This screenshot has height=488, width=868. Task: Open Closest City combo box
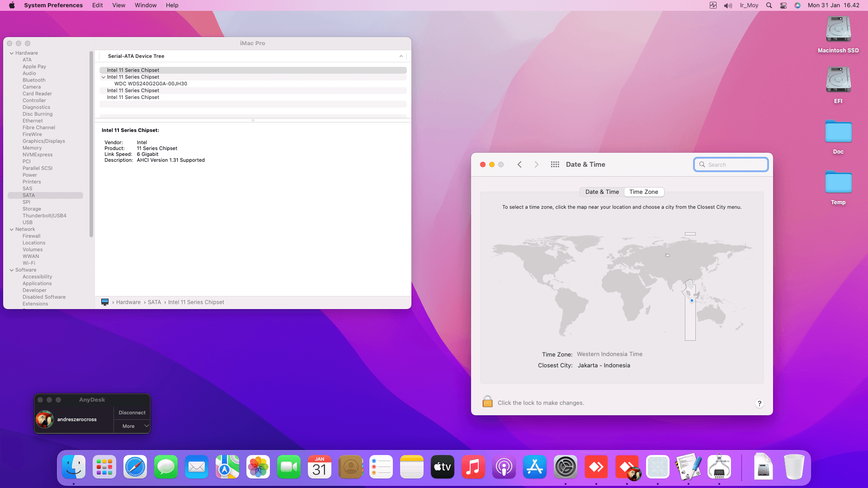604,366
